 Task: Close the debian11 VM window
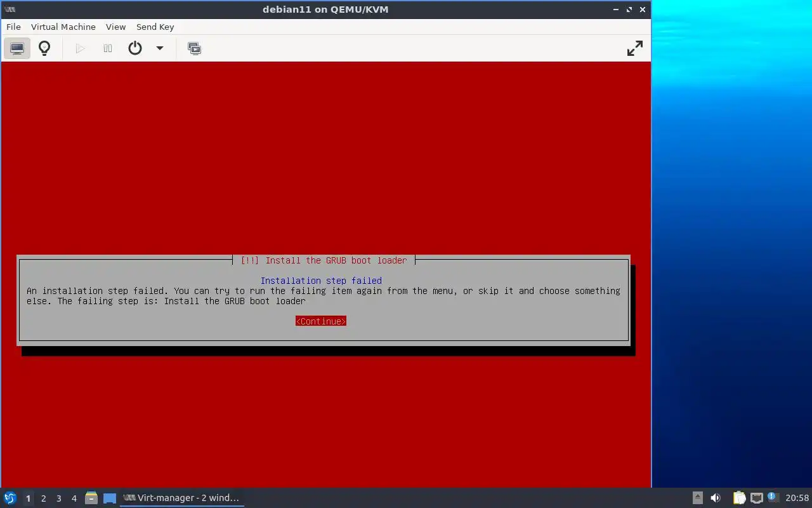click(x=643, y=10)
